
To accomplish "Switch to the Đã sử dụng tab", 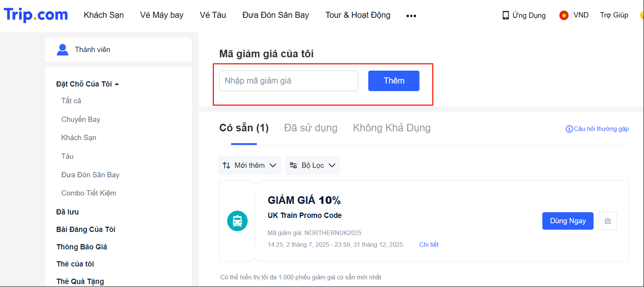I will (310, 128).
